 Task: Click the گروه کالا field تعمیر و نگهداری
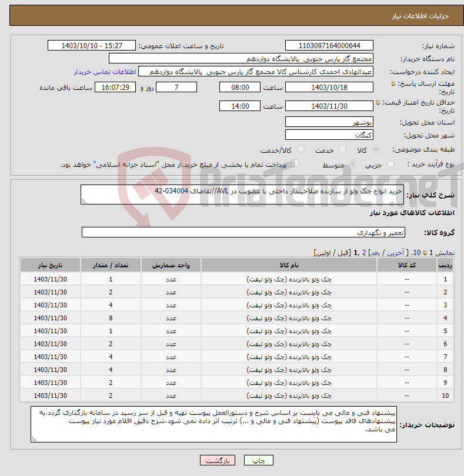(243, 232)
